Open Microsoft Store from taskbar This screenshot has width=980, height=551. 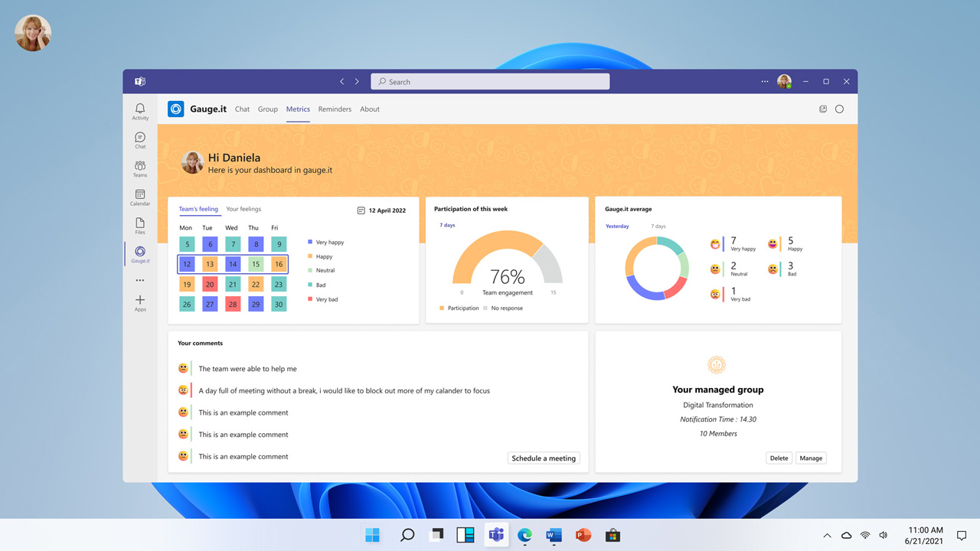click(x=612, y=535)
